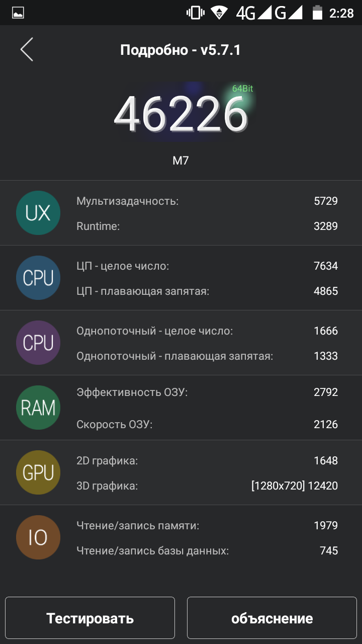Tap the battery status icon

pyautogui.click(x=317, y=13)
